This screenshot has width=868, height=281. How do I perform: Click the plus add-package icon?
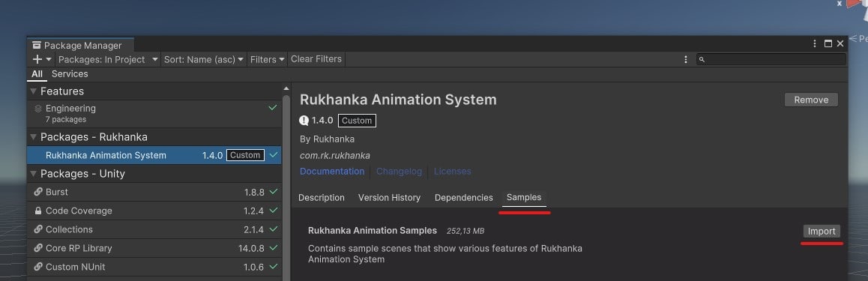[x=37, y=59]
